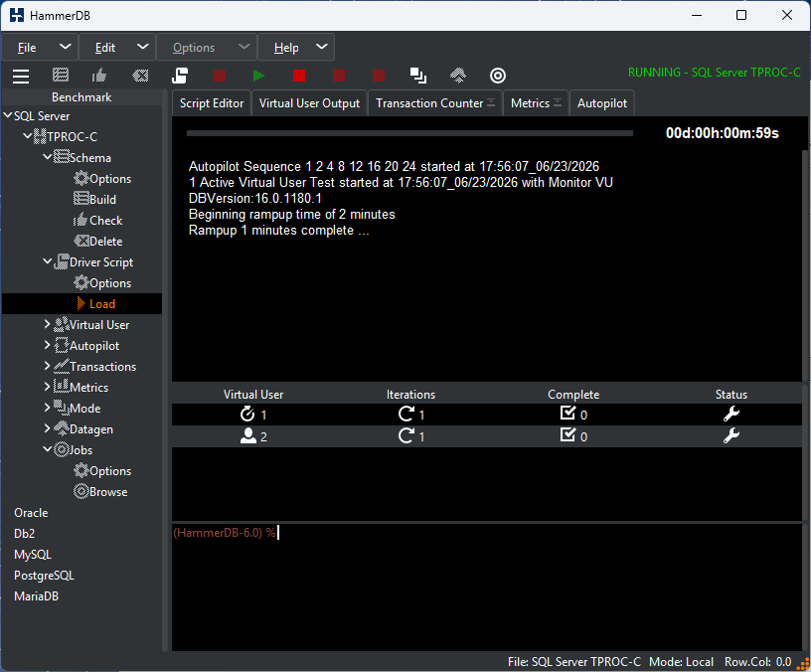Expand the Virtual User tree node

pos(48,324)
